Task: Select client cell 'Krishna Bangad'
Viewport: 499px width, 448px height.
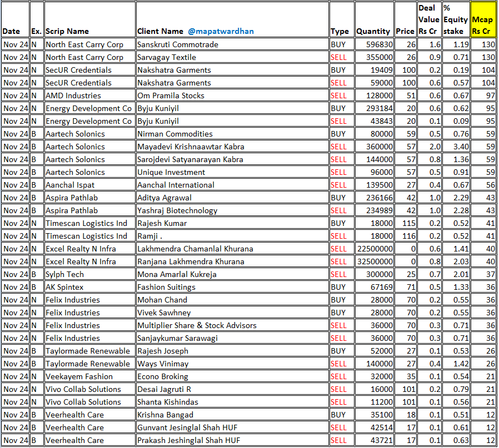Action: click(x=232, y=415)
